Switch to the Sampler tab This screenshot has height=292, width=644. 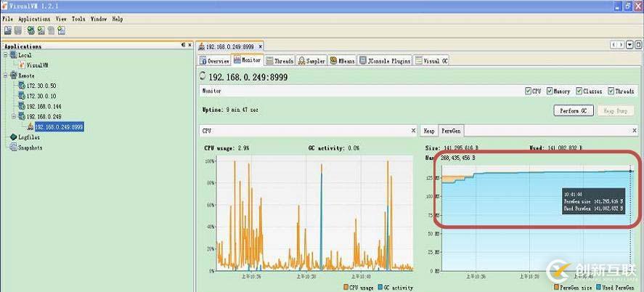point(311,61)
